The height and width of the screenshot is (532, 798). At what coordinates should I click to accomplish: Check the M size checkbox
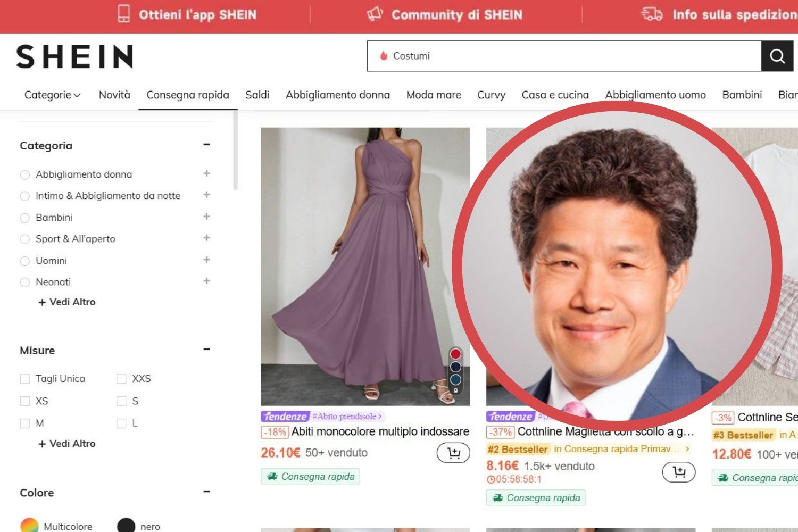pyautogui.click(x=24, y=423)
